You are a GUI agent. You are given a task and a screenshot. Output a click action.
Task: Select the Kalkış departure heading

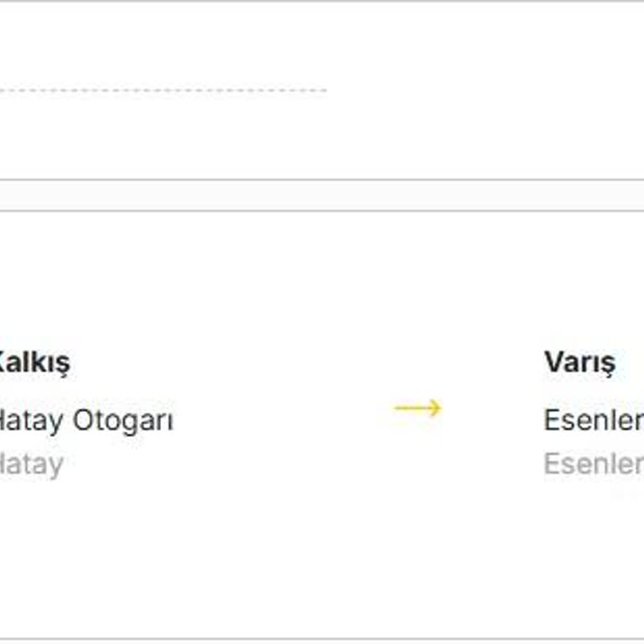tap(34, 362)
